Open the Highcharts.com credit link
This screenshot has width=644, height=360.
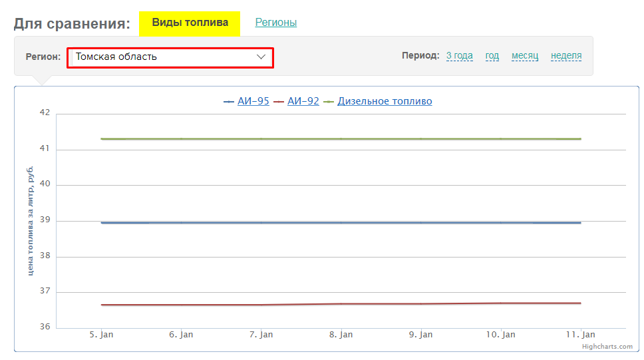coord(607,347)
